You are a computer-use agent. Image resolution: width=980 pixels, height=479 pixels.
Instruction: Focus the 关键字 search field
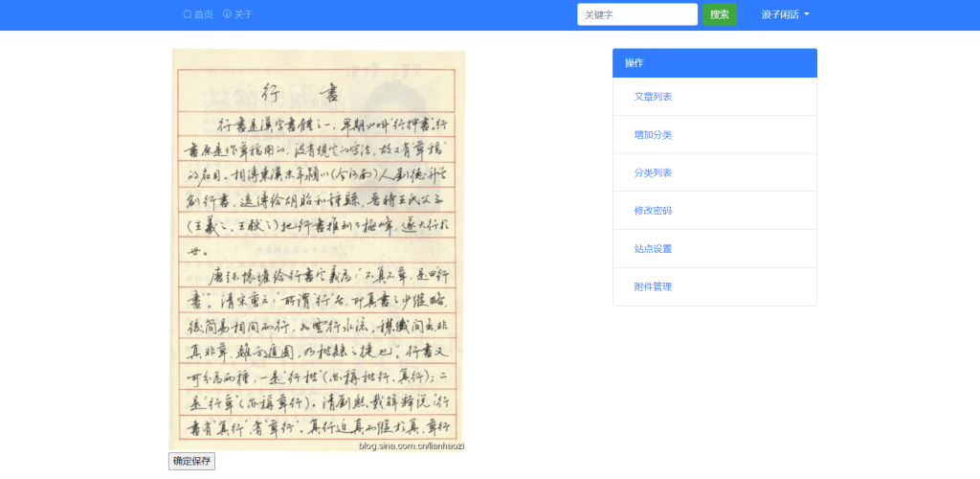636,14
